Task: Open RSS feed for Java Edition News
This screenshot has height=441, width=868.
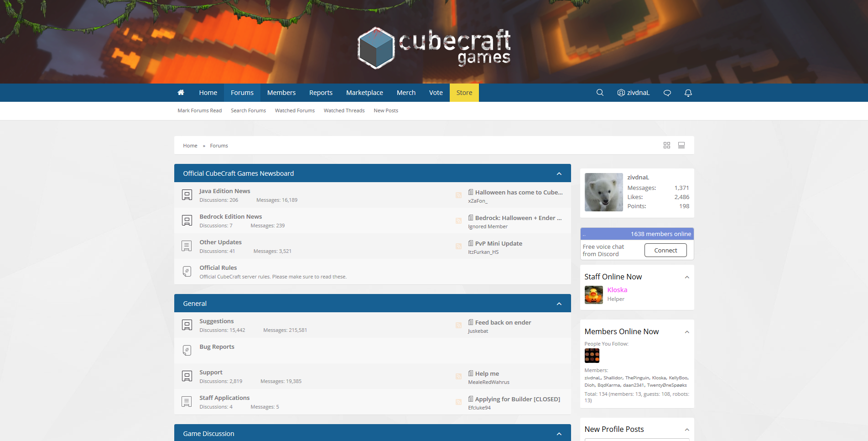Action: [458, 195]
